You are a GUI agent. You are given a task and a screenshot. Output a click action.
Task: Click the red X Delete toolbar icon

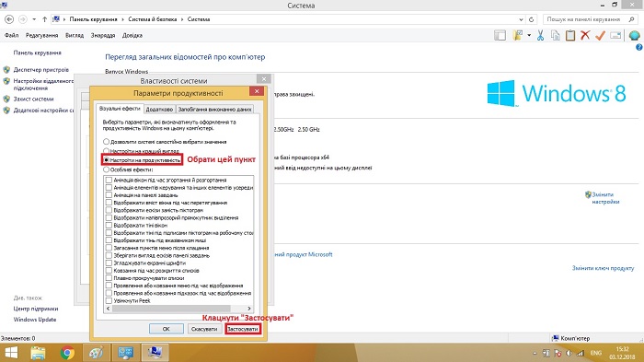[585, 35]
